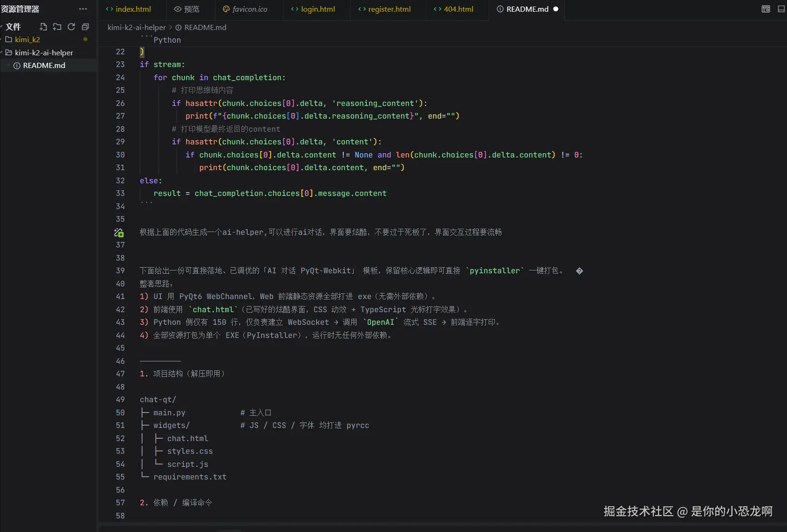Click the '整套思路:' line

pos(156,284)
